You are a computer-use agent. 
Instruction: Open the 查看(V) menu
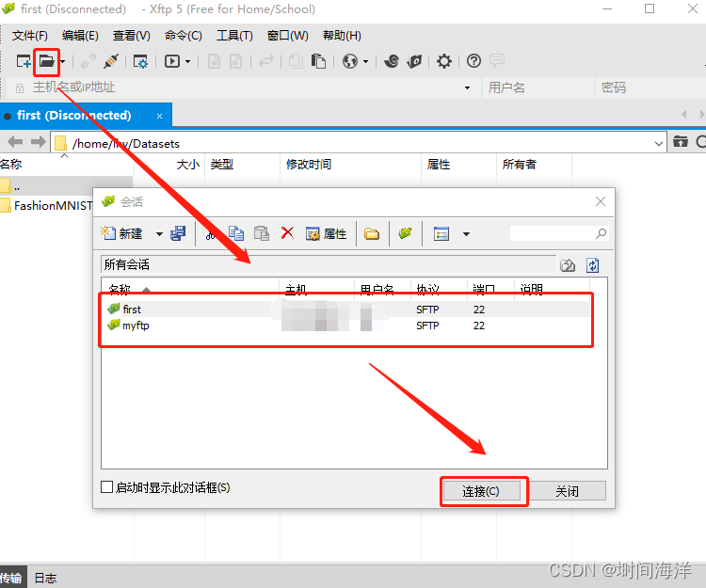point(132,36)
